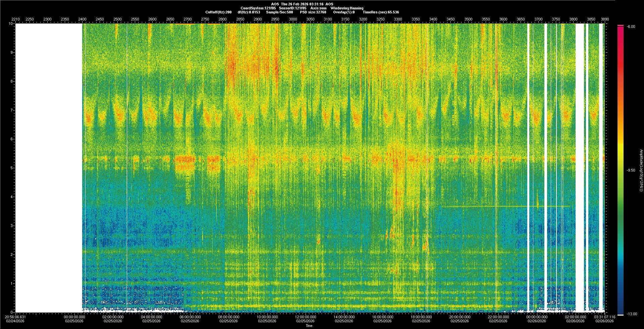Click the Time label under bottom axis
This screenshot has width=644, height=329.
309,326
